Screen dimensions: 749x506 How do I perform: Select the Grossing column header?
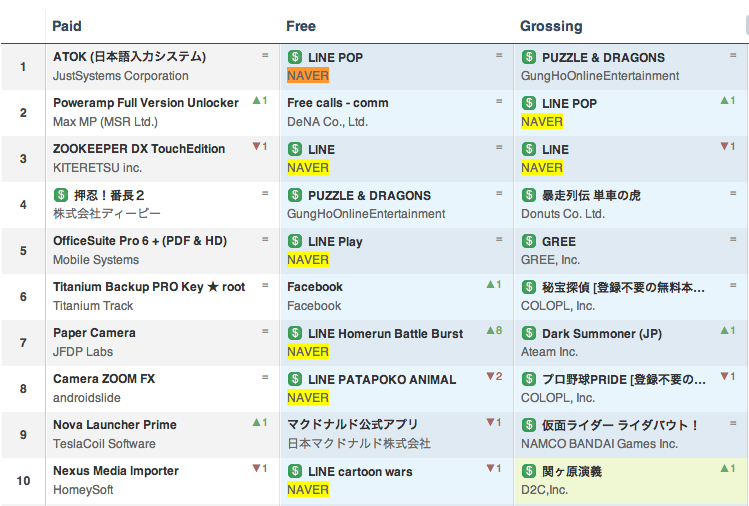[551, 26]
